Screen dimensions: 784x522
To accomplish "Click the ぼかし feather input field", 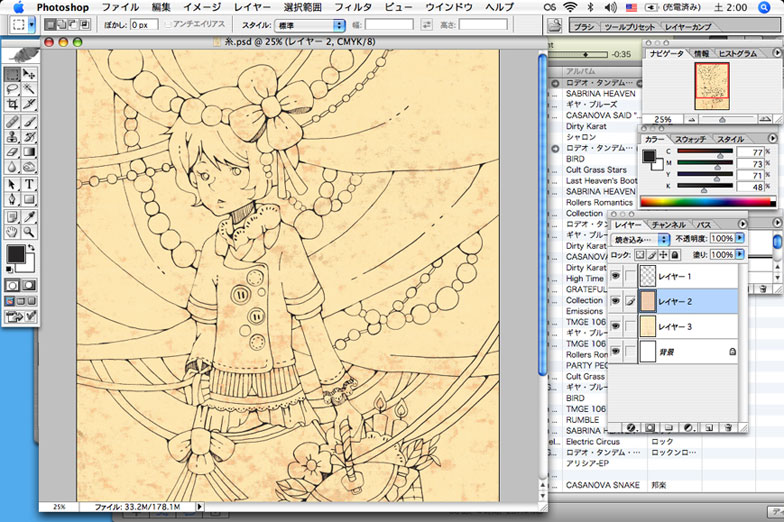I will pyautogui.click(x=144, y=25).
